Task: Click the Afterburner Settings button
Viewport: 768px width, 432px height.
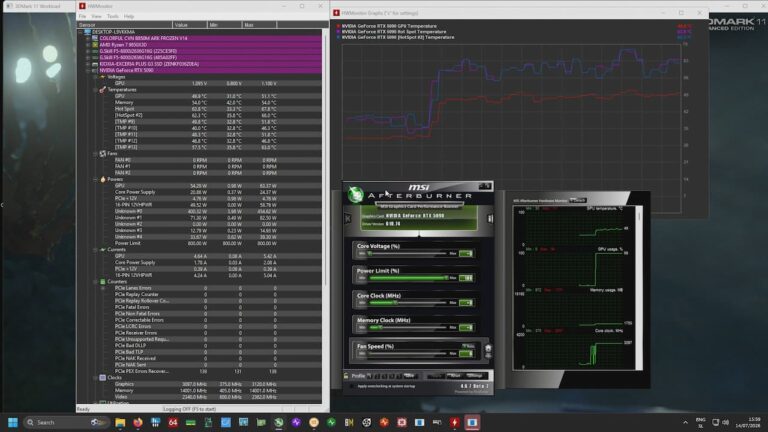Action: tap(474, 376)
